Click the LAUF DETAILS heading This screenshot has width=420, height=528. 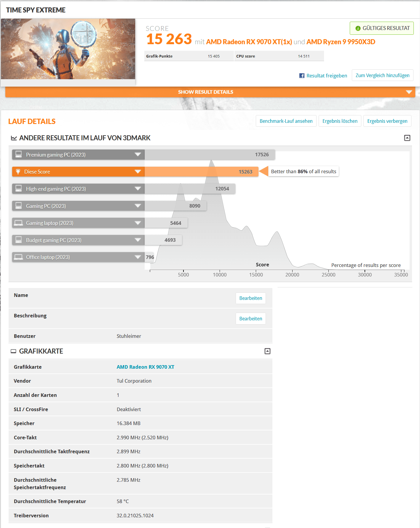[x=32, y=121]
